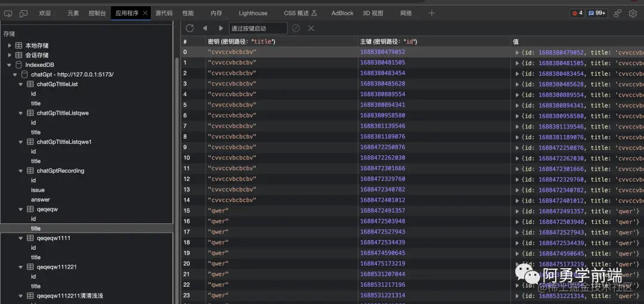Screen dimensions: 644x304
Task: Collapse the IndexedDB tree node
Action: [10, 65]
